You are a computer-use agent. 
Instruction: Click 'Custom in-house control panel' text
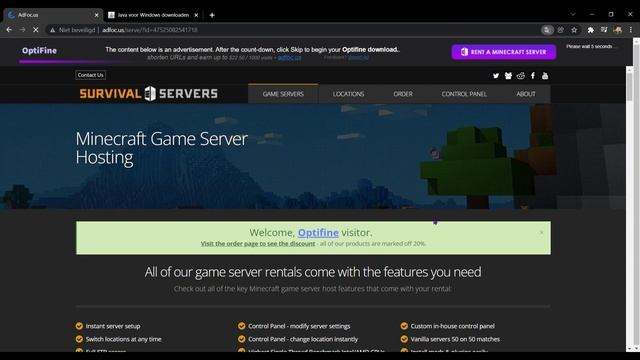[x=453, y=326]
